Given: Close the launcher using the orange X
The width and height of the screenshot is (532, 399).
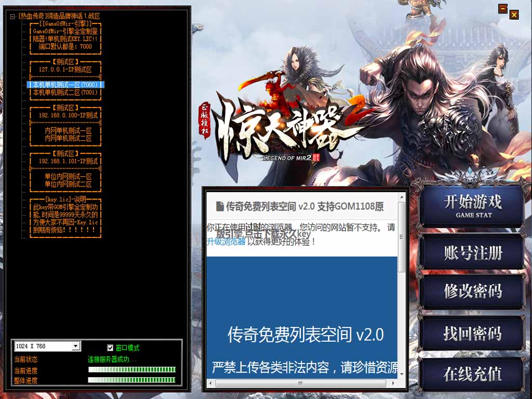Looking at the screenshot, I should click(x=514, y=15).
